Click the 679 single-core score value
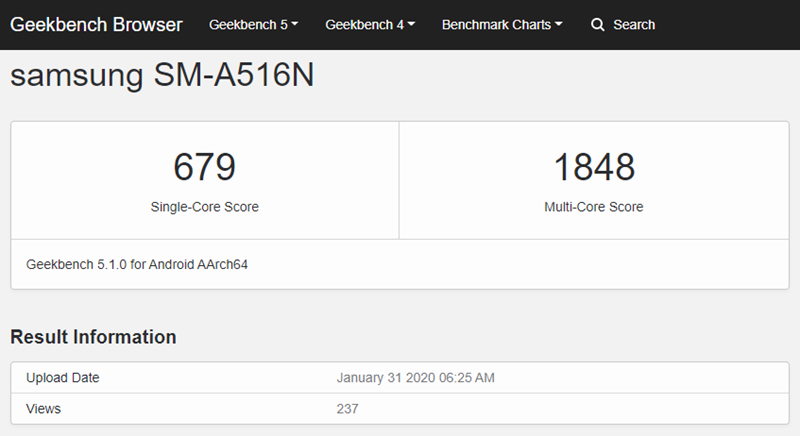This screenshot has width=800, height=436. click(x=205, y=167)
